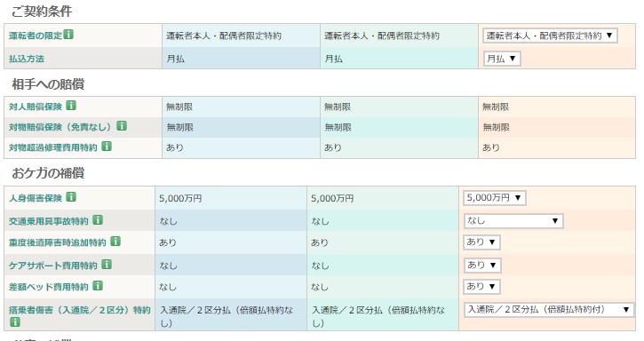The image size is (644, 341).
Task: Open あり dropdown for 重度後遺障害時追加特約
Action: coord(481,242)
